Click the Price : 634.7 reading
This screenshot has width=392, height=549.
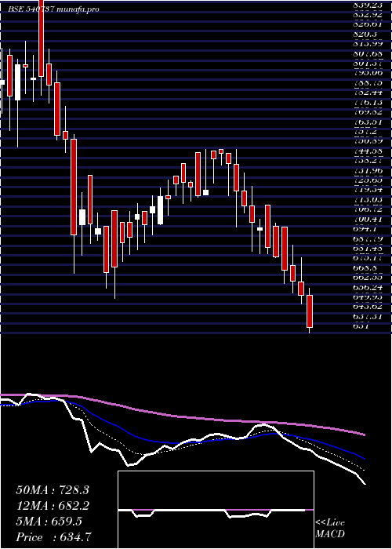[x=55, y=537]
